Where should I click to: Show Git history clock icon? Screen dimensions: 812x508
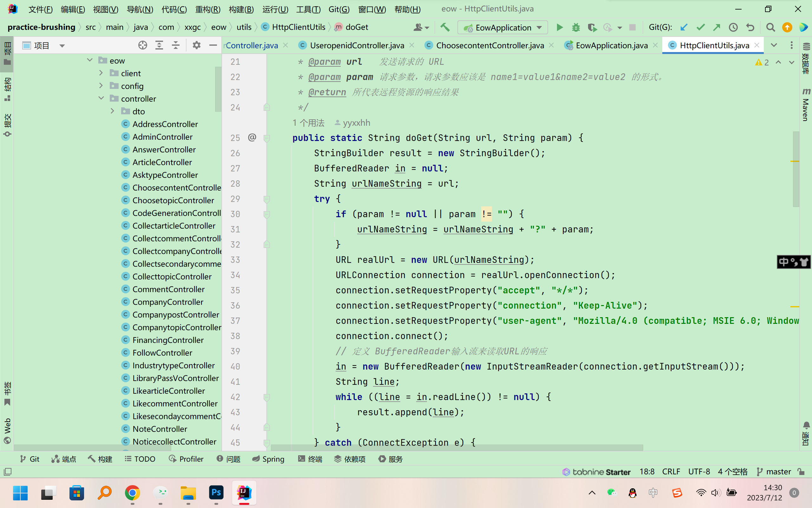coord(733,27)
